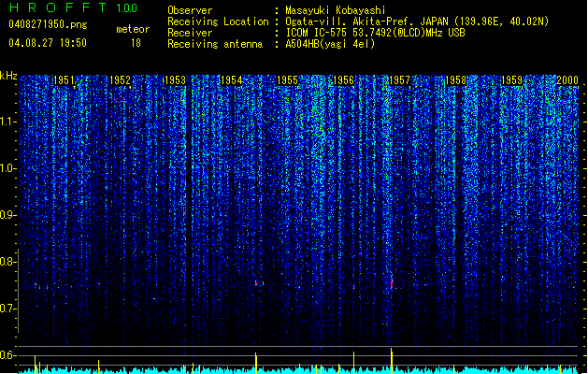This screenshot has height=374, width=588.
Task: Click the HROFFT program title text
Action: tap(58, 7)
